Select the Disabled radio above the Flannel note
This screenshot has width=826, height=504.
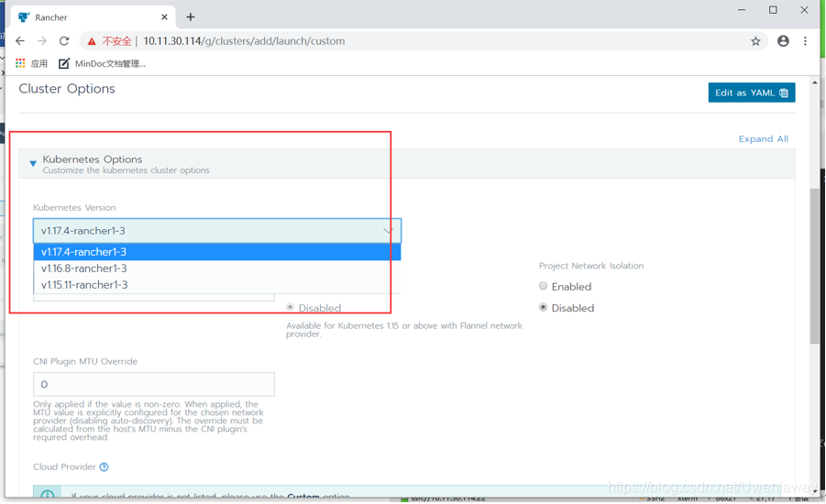click(x=291, y=307)
